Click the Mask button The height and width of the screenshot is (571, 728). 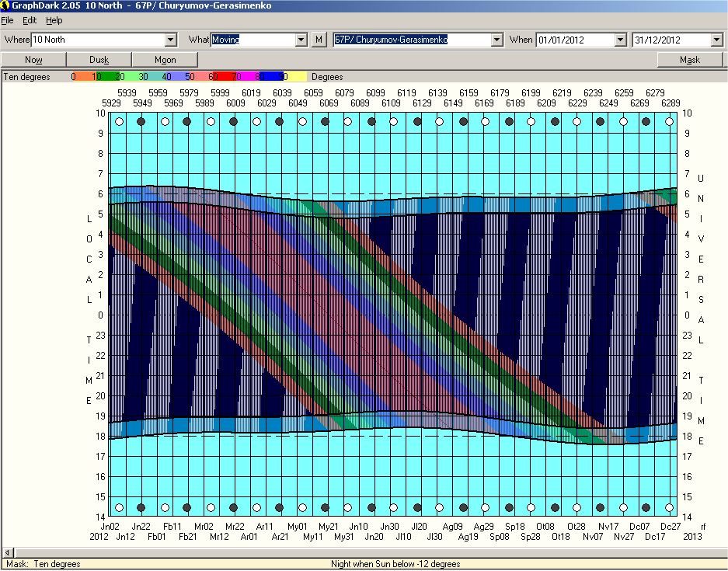690,60
